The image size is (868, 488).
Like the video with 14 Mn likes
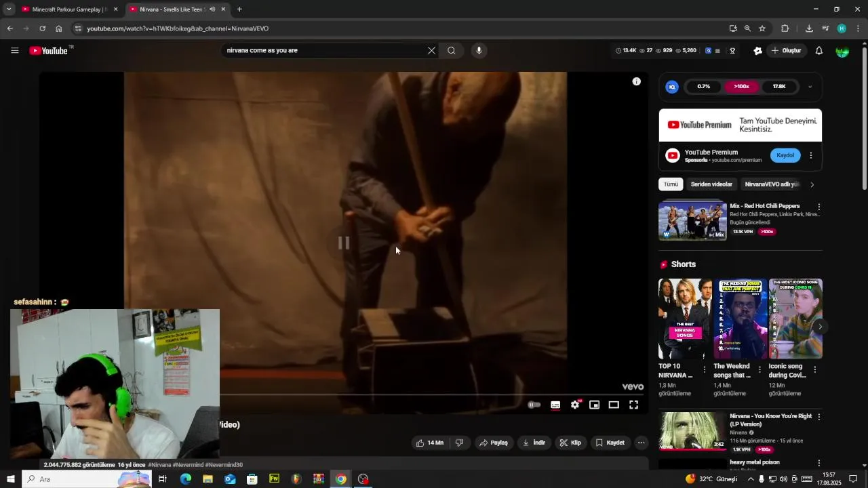(x=429, y=443)
